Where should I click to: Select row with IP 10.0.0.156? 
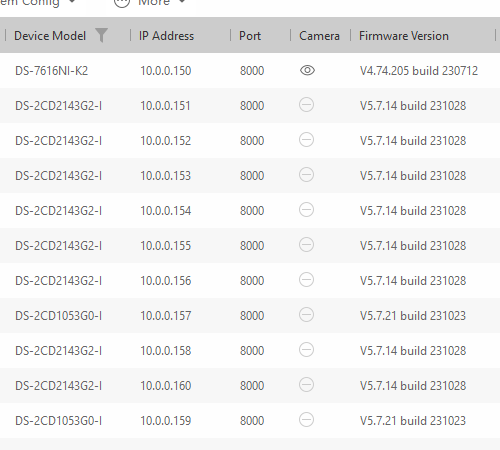click(x=250, y=280)
